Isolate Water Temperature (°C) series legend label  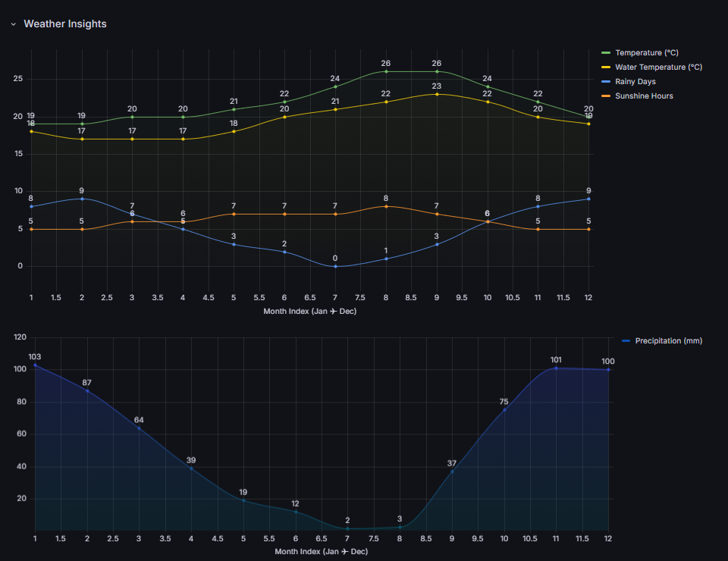click(x=658, y=67)
